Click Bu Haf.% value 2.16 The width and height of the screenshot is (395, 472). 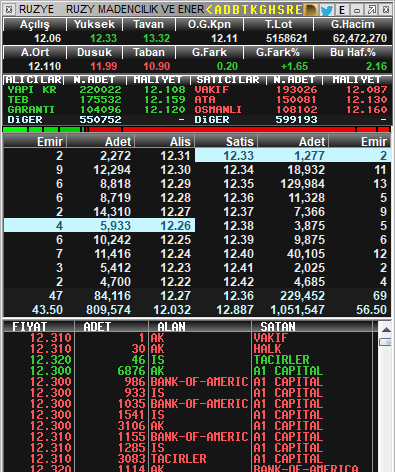coord(377,66)
